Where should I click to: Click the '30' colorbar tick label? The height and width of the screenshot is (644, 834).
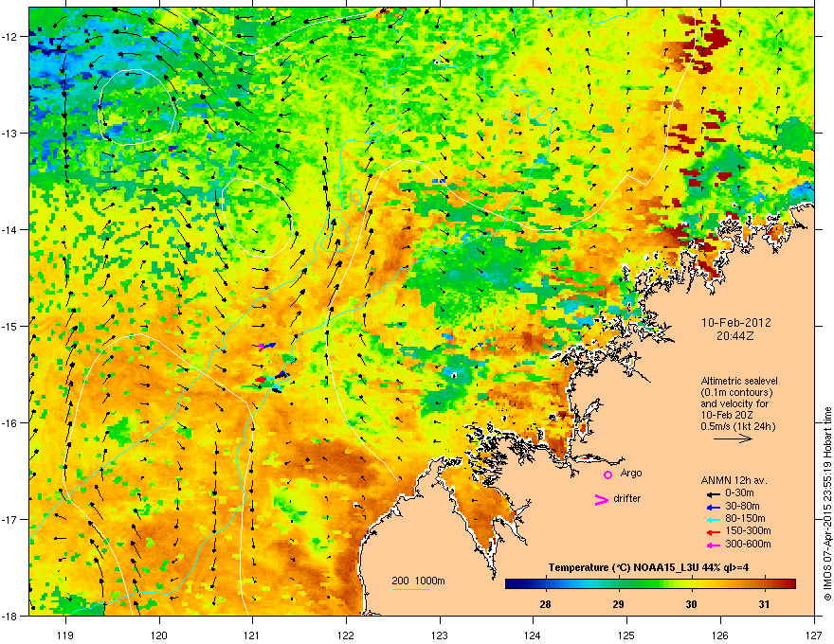pyautogui.click(x=691, y=604)
